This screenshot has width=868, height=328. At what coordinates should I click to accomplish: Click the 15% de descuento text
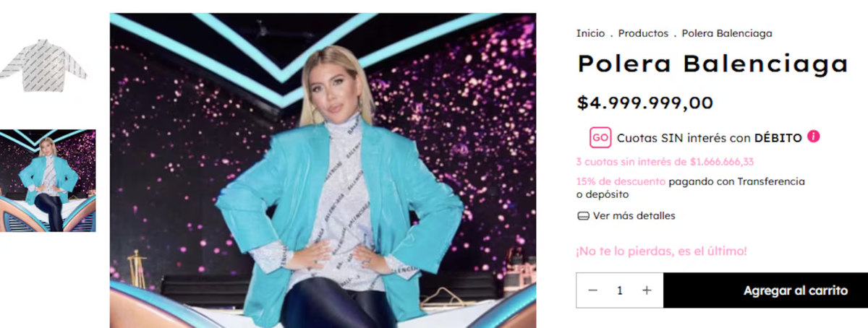(621, 181)
